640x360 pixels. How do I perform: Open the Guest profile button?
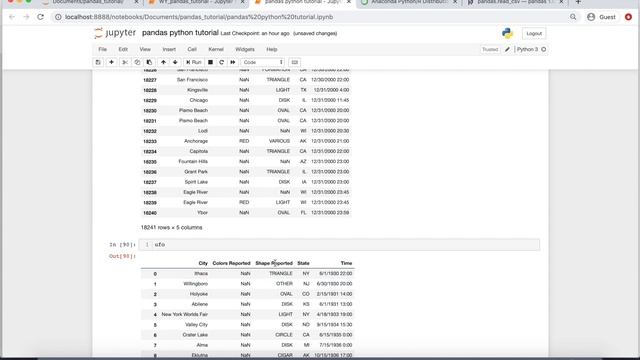(x=601, y=17)
